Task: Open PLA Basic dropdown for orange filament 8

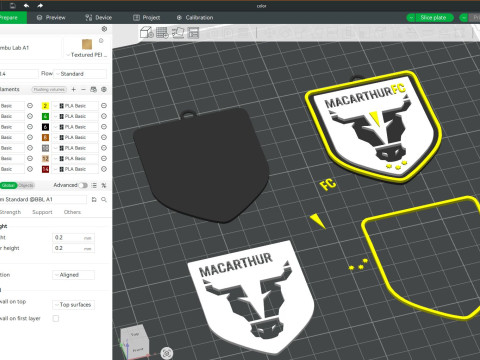Action: [x=75, y=137]
